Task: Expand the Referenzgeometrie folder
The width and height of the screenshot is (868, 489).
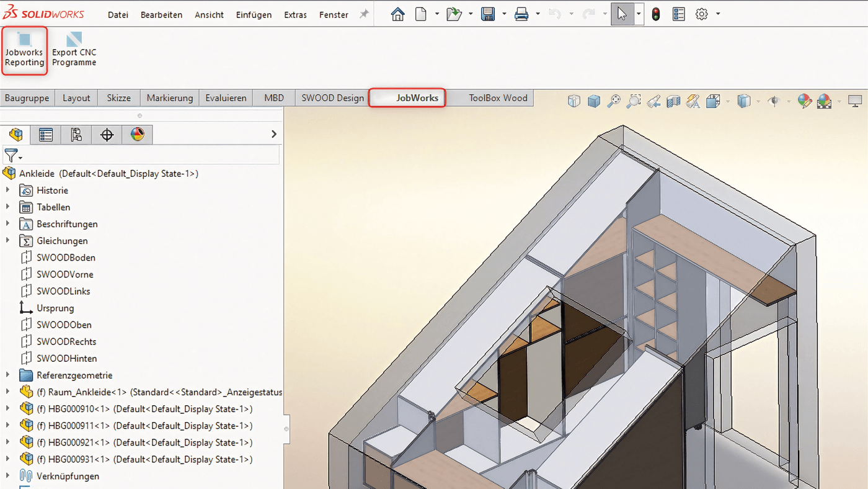Action: click(6, 375)
